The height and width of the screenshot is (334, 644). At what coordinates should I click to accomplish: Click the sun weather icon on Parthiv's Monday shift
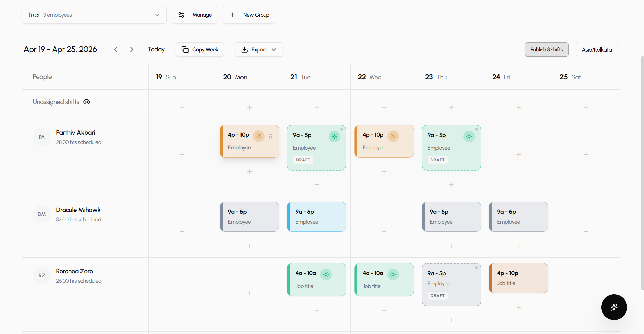pos(259,136)
